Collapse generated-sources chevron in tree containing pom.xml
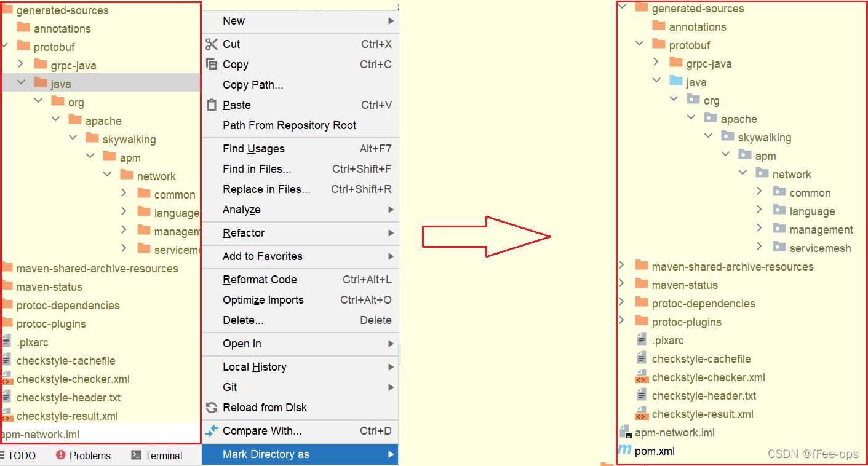Image resolution: width=868 pixels, height=466 pixels. (622, 7)
